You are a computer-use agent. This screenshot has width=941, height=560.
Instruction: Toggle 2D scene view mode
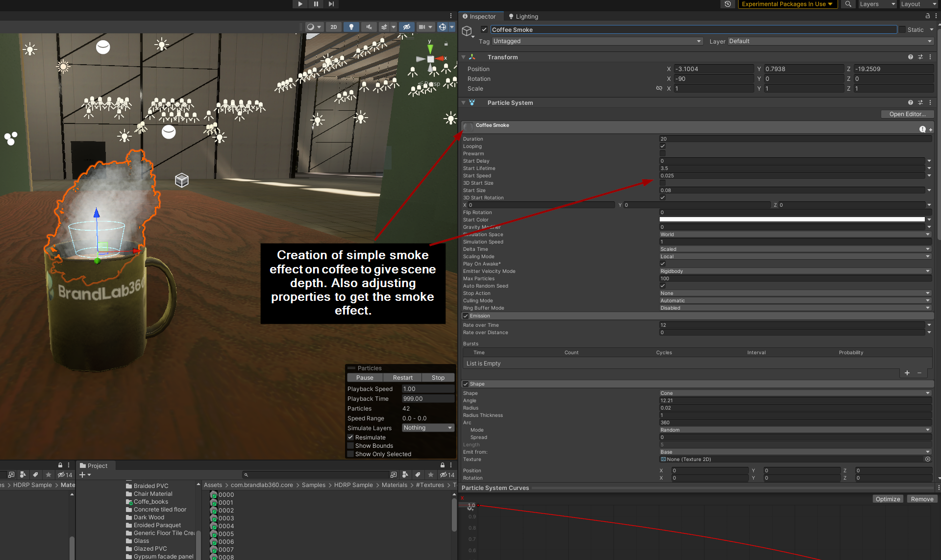point(334,27)
